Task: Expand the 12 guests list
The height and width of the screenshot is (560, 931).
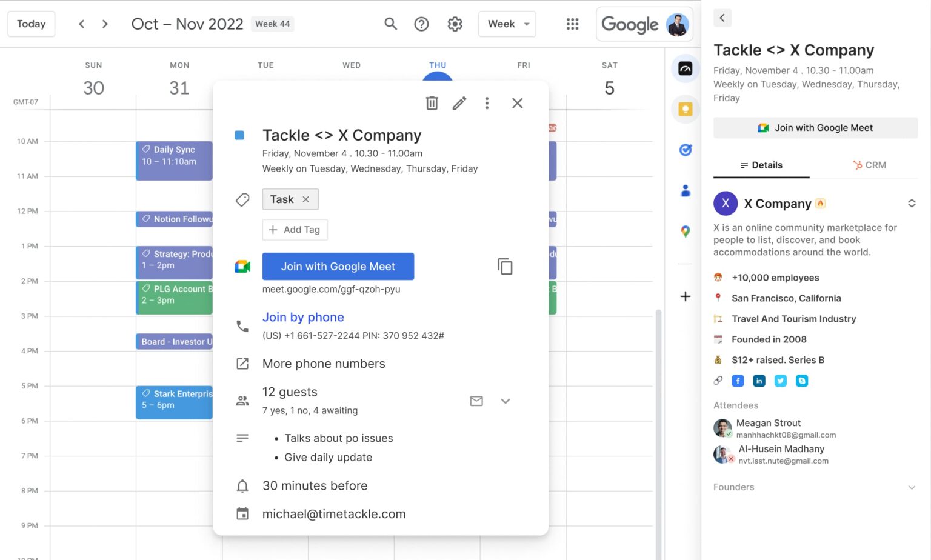Action: (x=506, y=401)
